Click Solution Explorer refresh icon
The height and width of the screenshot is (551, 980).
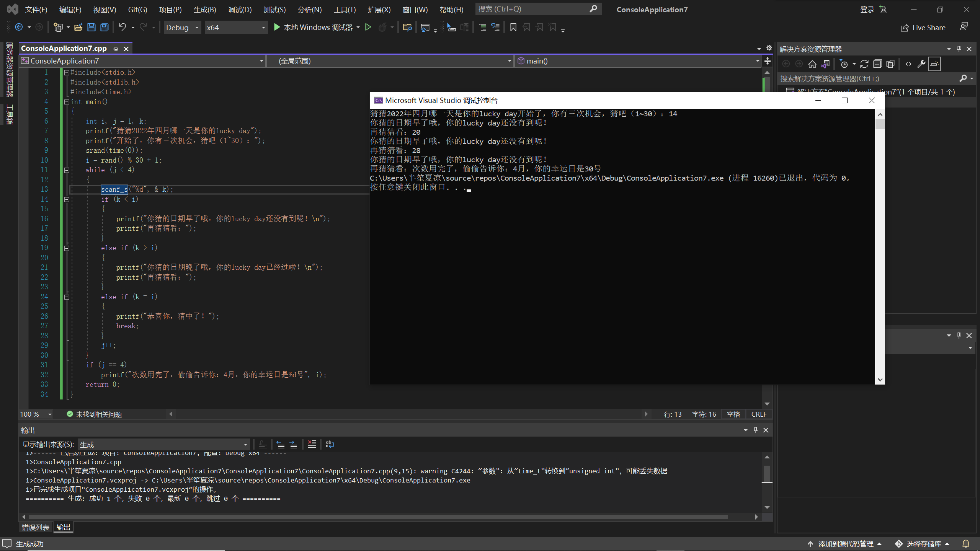pos(864,64)
